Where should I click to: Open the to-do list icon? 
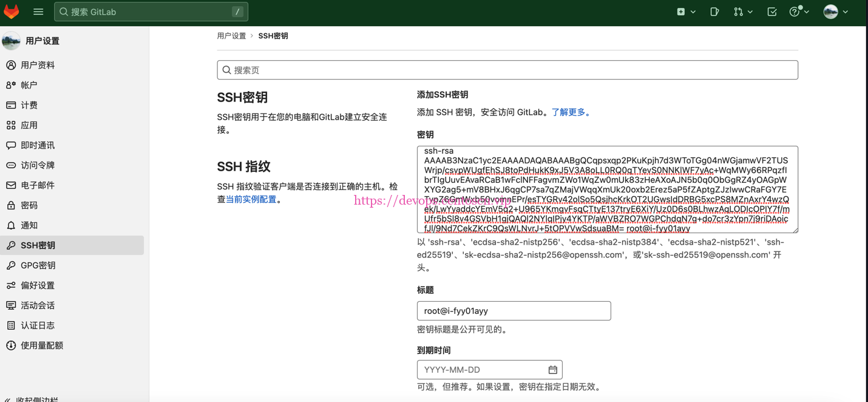[x=771, y=11]
